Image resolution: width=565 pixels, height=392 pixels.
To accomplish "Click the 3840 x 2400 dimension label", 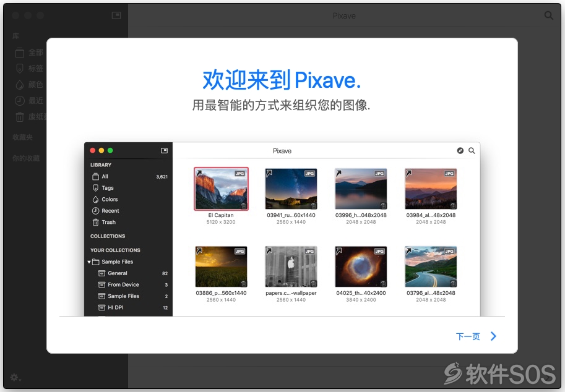I will tap(361, 300).
